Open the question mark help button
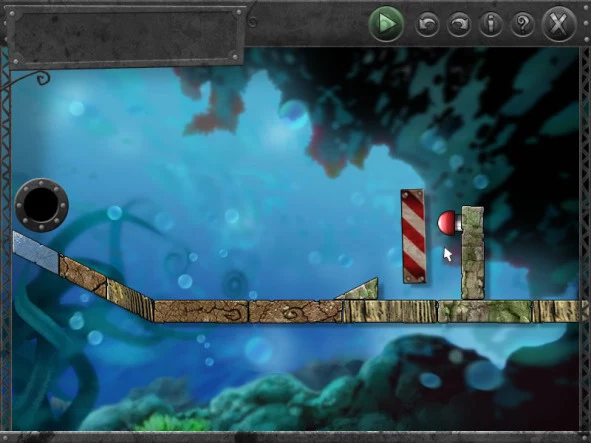591x443 pixels. 522,25
